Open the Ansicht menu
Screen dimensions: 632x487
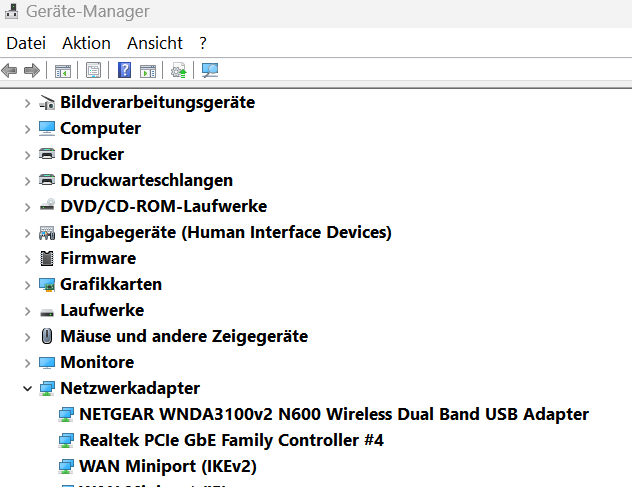155,43
